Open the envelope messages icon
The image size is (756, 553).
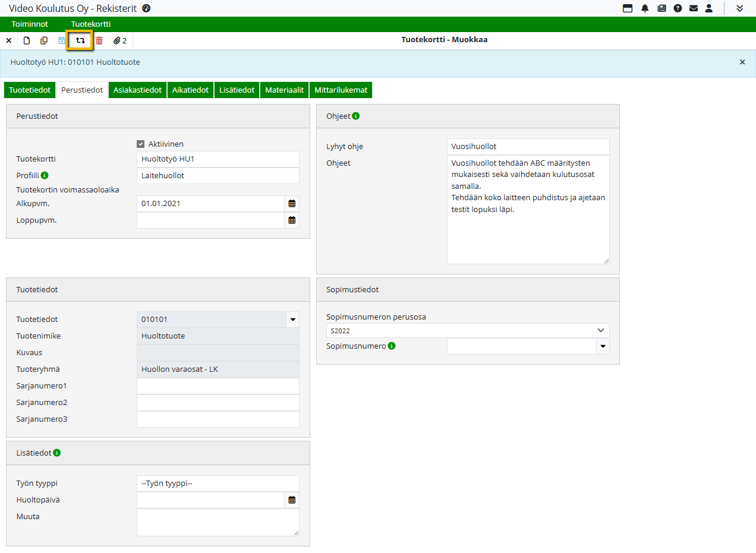point(693,8)
